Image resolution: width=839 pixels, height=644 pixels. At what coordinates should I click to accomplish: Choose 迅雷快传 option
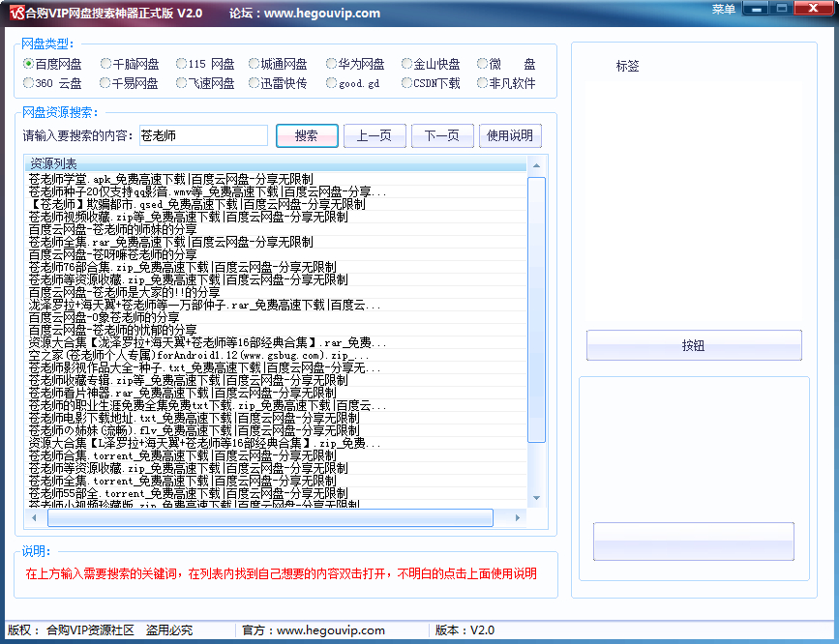279,83
